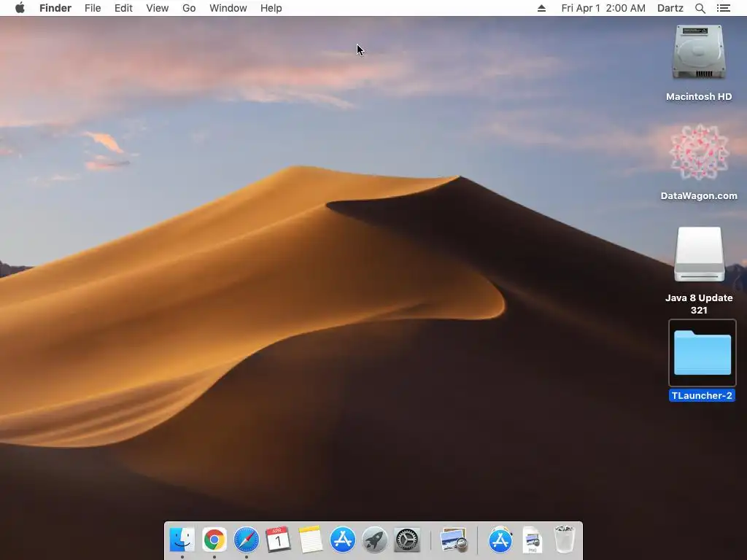Open App Store icon left of Launchpad
Screen dimensions: 747x560
click(343, 540)
